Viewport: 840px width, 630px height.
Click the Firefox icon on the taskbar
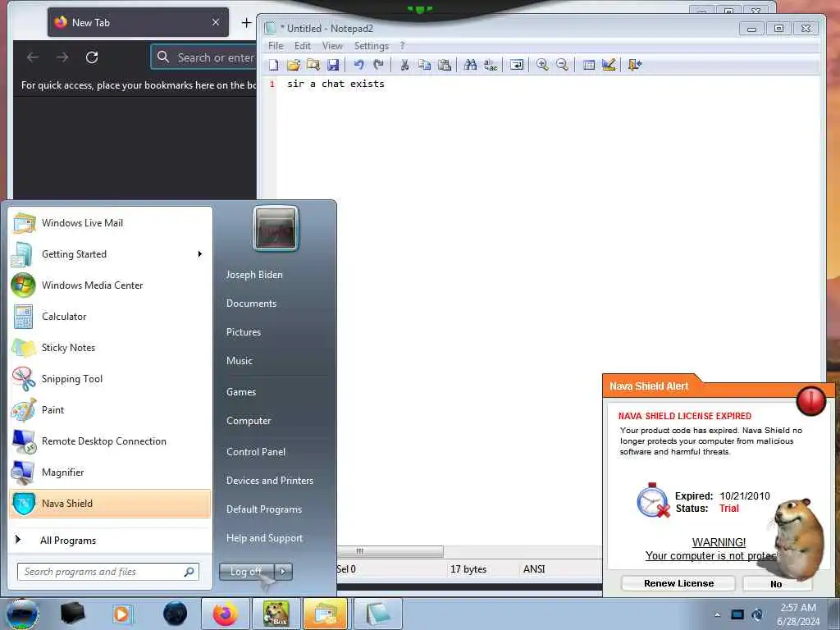pyautogui.click(x=225, y=614)
